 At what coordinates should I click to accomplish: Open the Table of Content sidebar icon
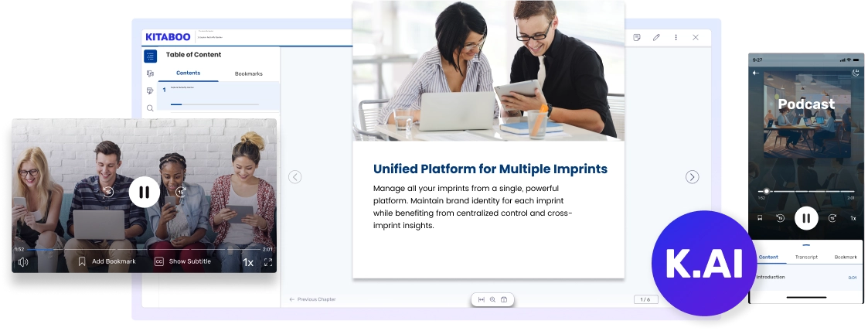pyautogui.click(x=150, y=56)
